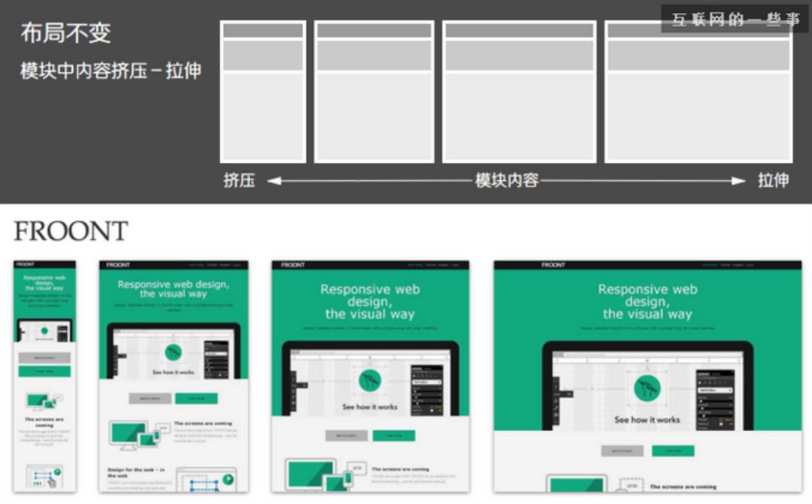
Task: Open the breakpoint marker dropdown on the canvas ruler
Action: coord(647,361)
